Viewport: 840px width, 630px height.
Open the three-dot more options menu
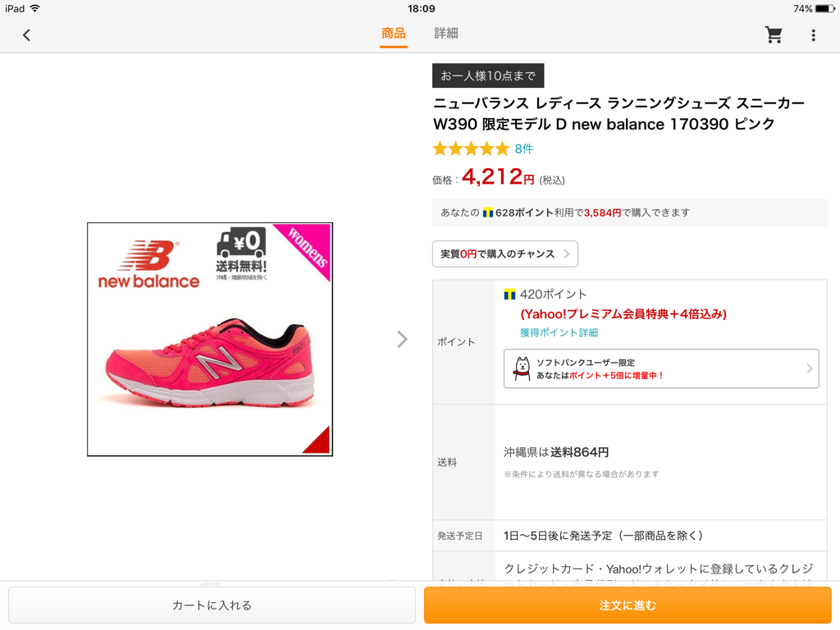(813, 35)
